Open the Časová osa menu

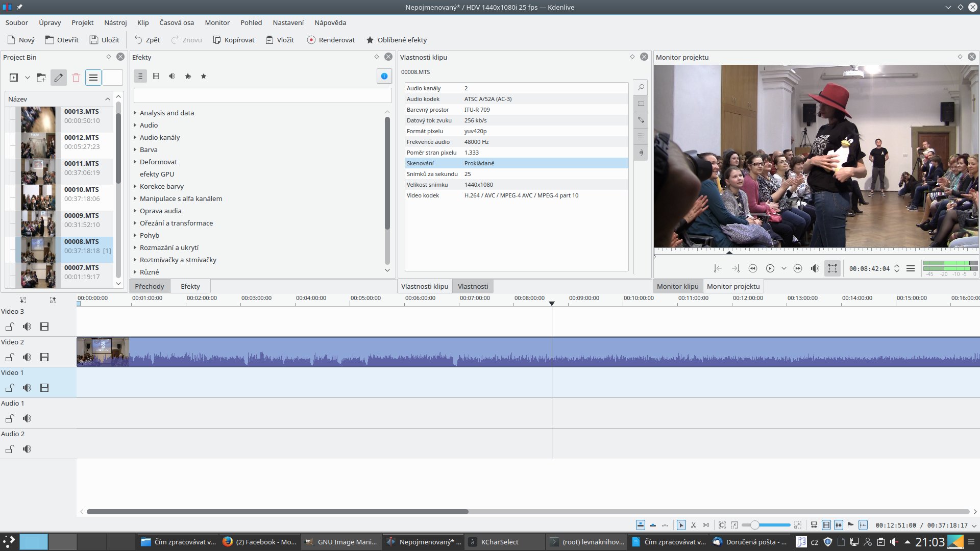coord(176,22)
